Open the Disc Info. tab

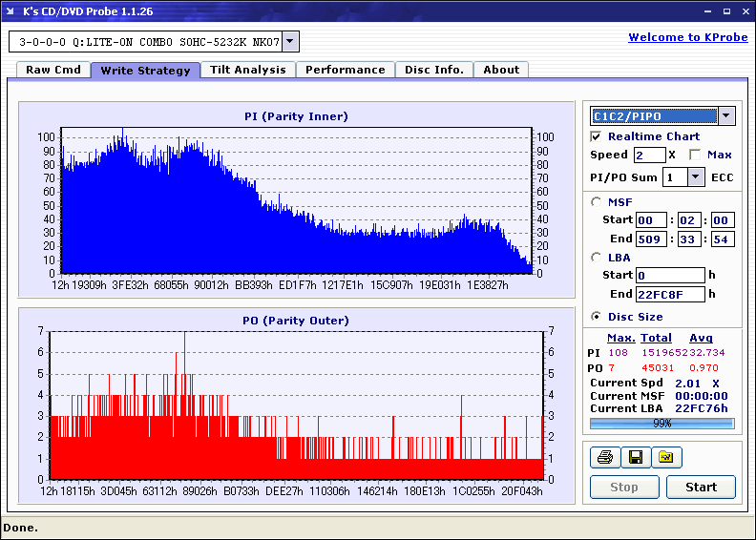click(434, 70)
